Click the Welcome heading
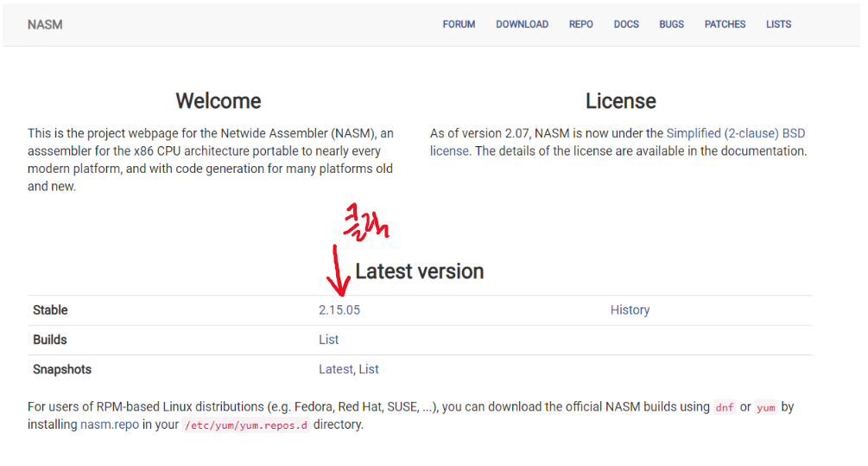 pyautogui.click(x=219, y=101)
